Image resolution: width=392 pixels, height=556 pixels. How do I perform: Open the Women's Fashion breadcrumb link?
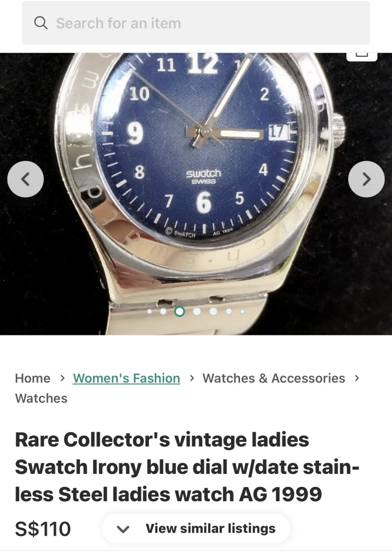(126, 378)
